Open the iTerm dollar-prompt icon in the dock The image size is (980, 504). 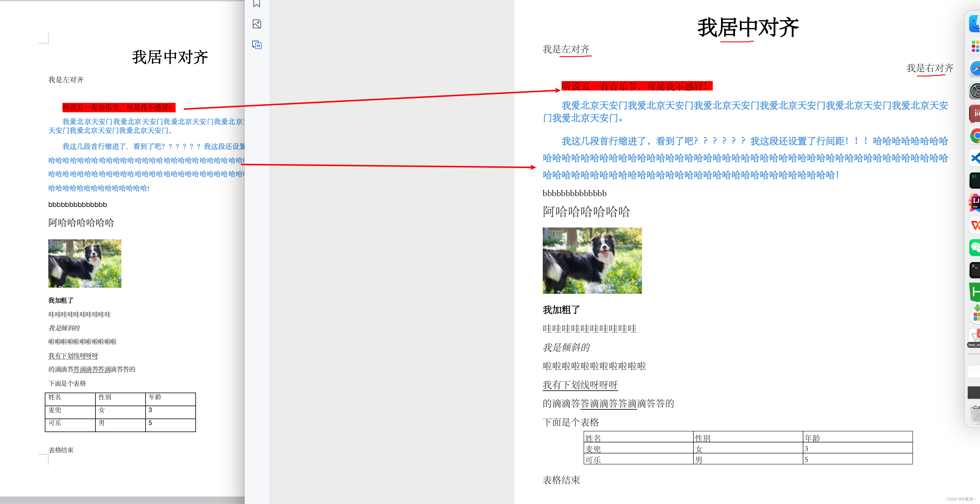[975, 180]
